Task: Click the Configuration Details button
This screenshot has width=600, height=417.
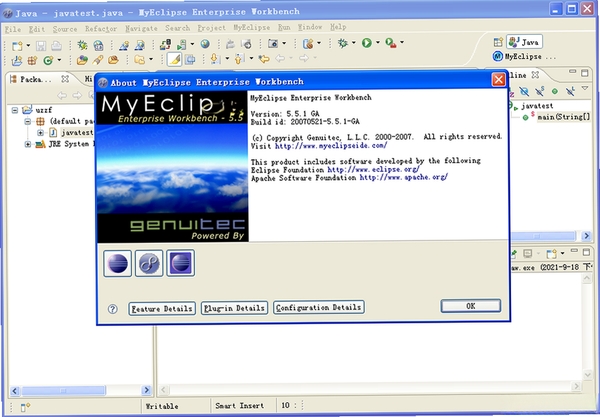Action: 318,307
